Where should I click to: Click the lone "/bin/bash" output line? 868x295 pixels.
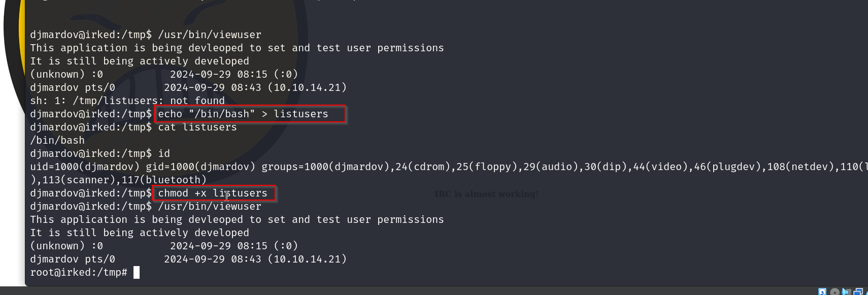pyautogui.click(x=57, y=141)
